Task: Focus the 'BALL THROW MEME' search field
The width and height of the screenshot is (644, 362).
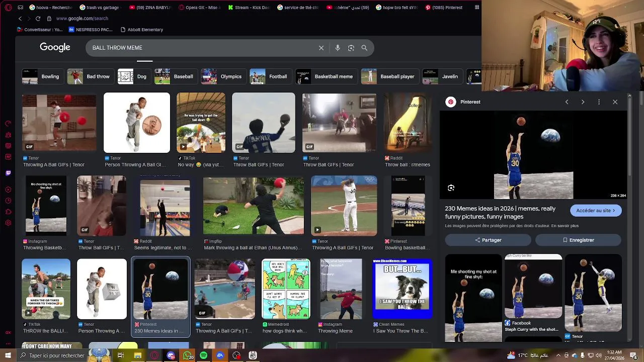Action: (201, 48)
